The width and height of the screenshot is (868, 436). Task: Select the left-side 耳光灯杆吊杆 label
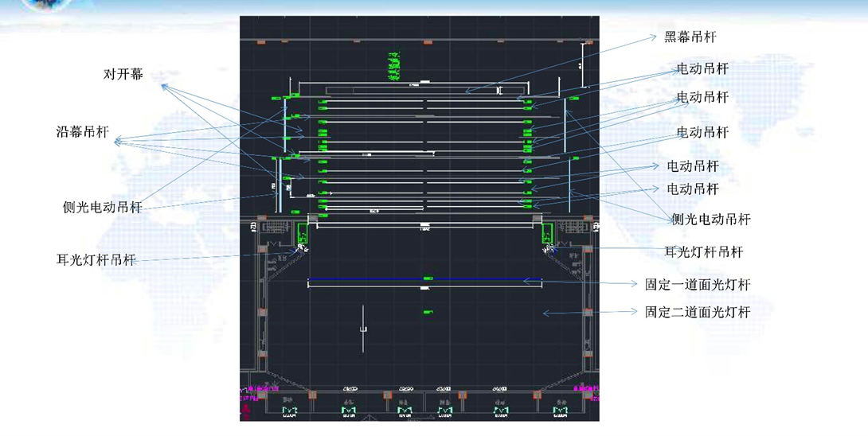(x=96, y=260)
